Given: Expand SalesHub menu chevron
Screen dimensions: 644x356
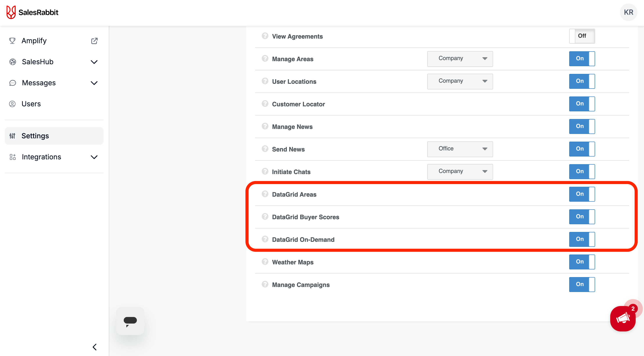Looking at the screenshot, I should click(94, 62).
